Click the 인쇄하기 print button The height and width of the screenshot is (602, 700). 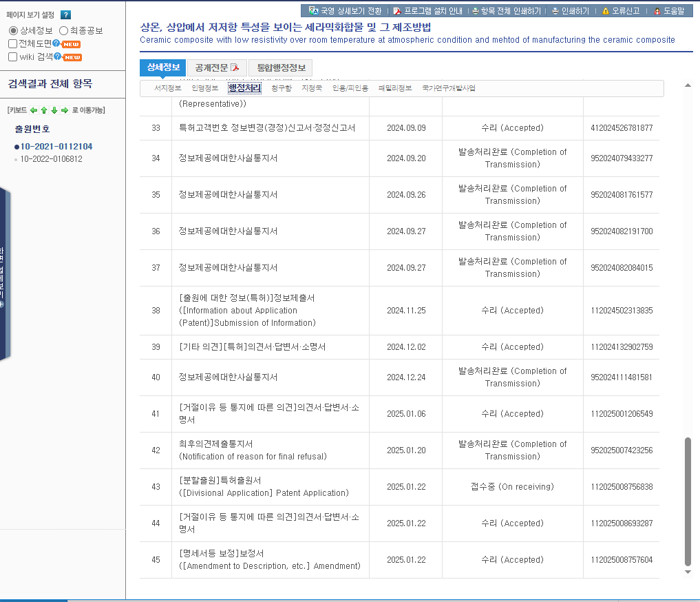point(570,11)
